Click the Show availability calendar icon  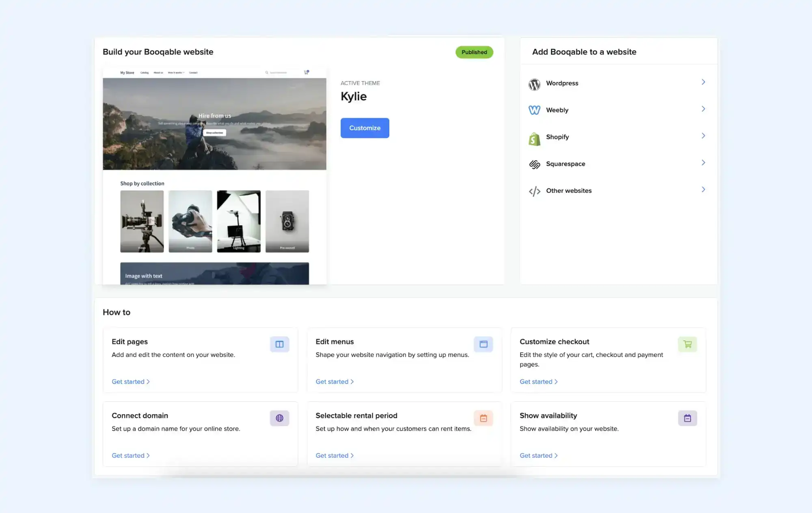pos(687,418)
